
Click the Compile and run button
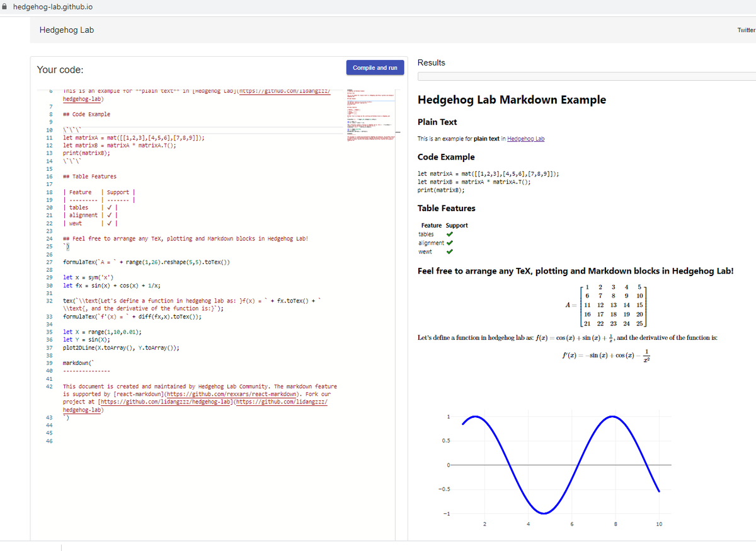(x=375, y=67)
